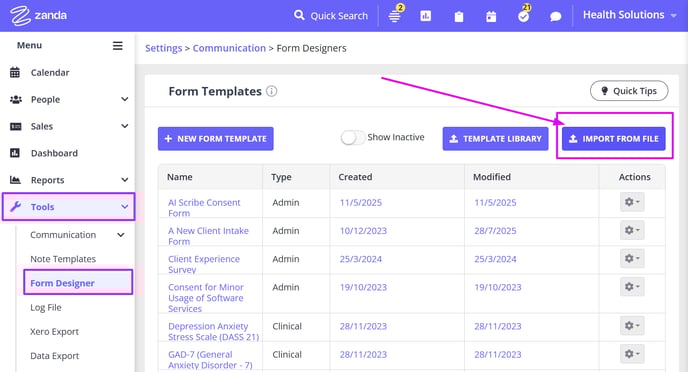Open Xero Export in sidebar
Image resolution: width=688 pixels, height=372 pixels.
coord(54,332)
